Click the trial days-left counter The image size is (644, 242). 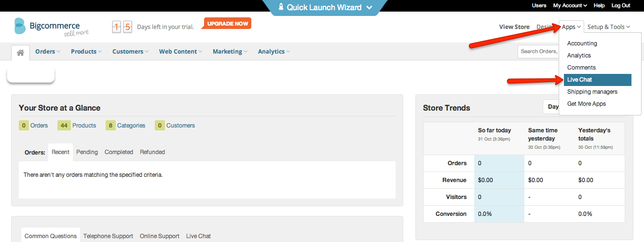(122, 27)
